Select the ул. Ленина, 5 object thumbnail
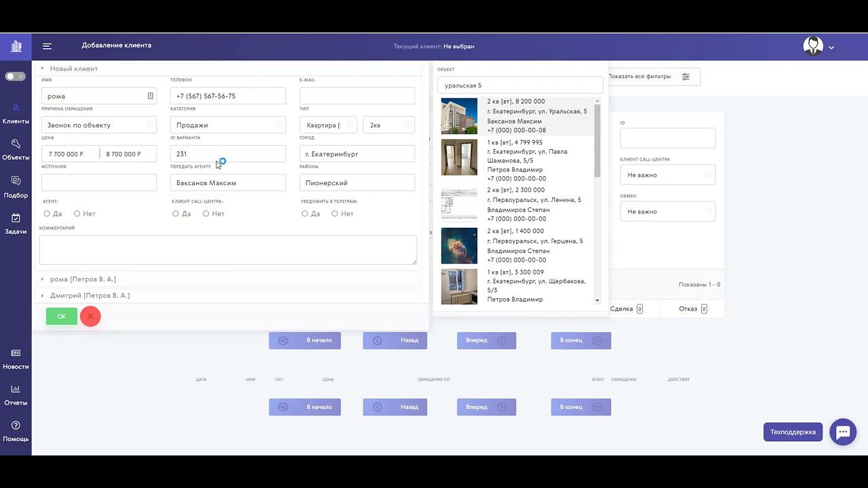The height and width of the screenshot is (488, 868). 459,203
